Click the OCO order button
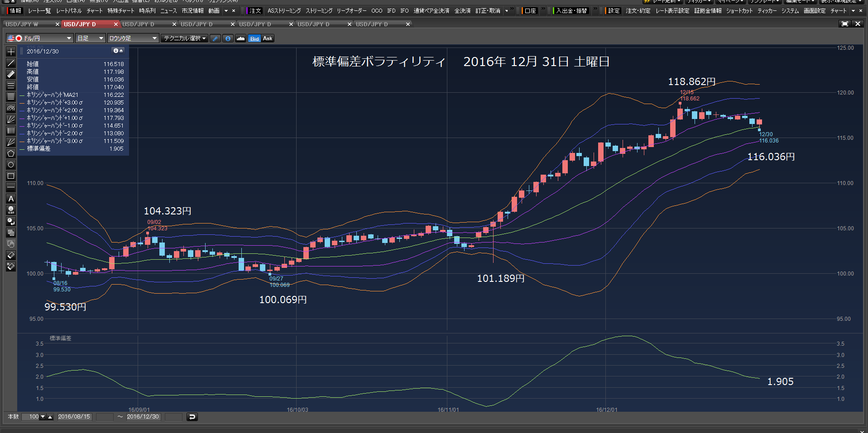The height and width of the screenshot is (433, 868). [x=377, y=11]
